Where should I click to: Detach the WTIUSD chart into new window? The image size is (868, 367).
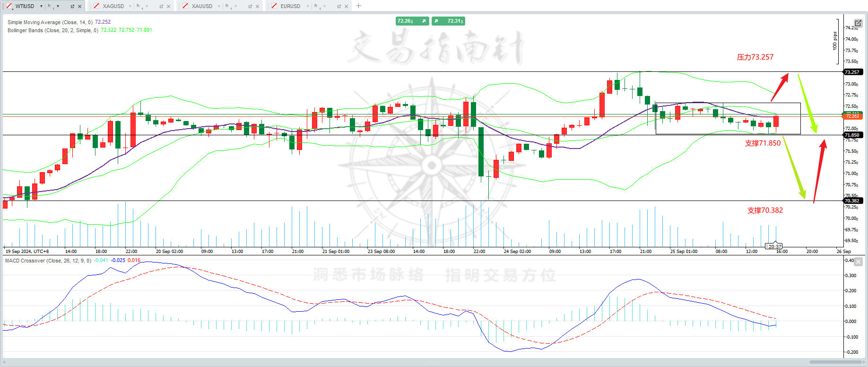(72, 7)
